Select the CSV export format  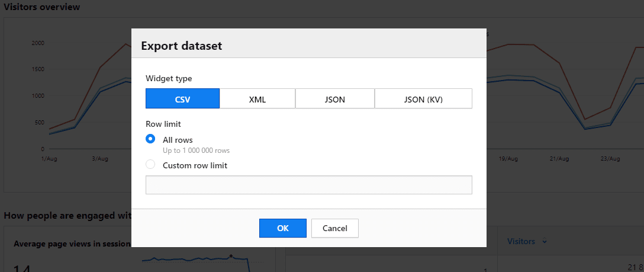(182, 99)
